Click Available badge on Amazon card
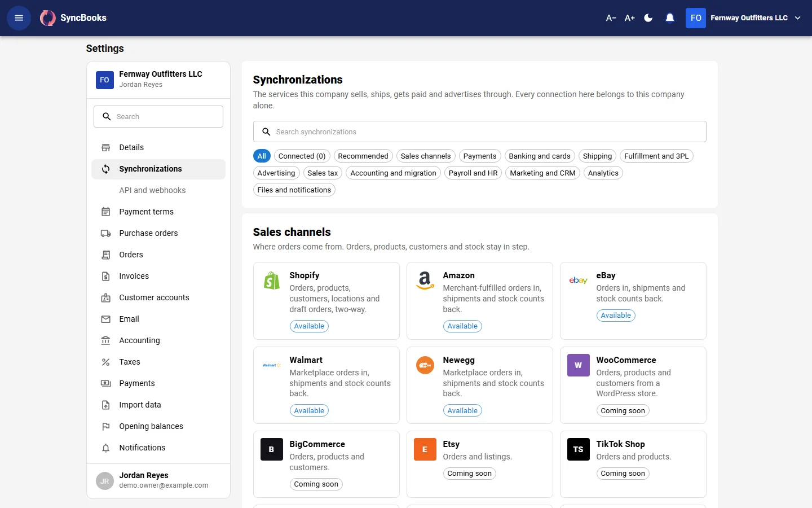Screen dimensions: 812x508 click(x=462, y=326)
